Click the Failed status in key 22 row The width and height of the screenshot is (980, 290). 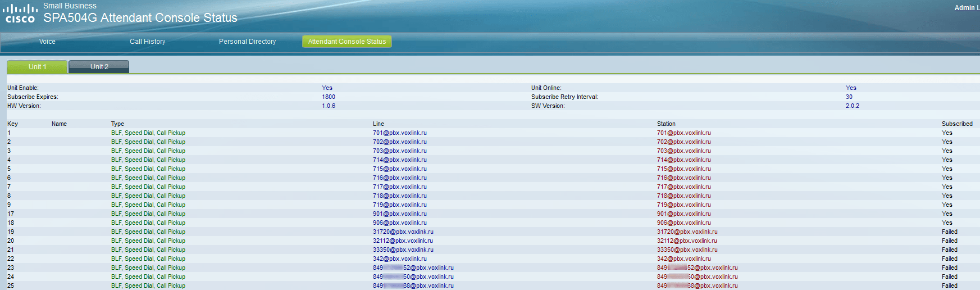pyautogui.click(x=950, y=259)
